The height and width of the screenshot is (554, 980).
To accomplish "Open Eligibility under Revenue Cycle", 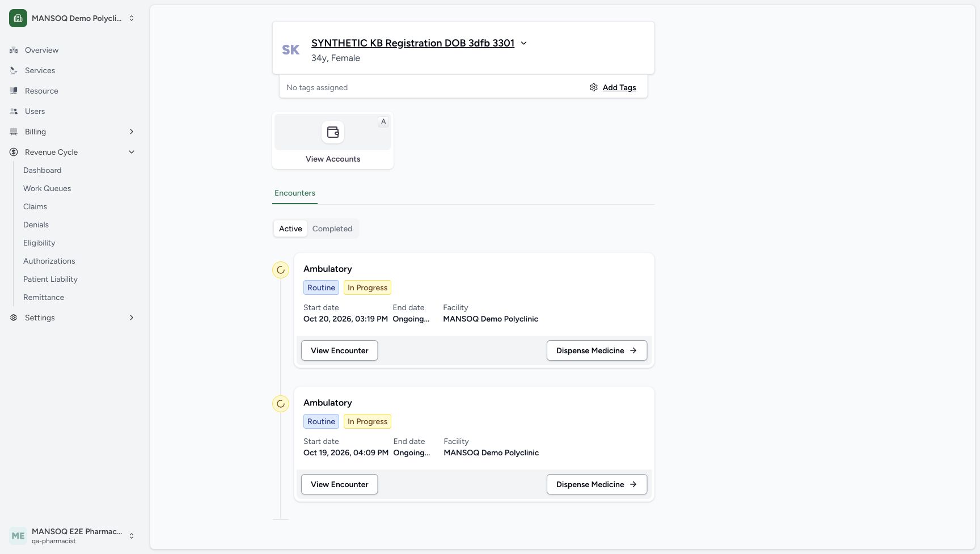I will point(39,243).
